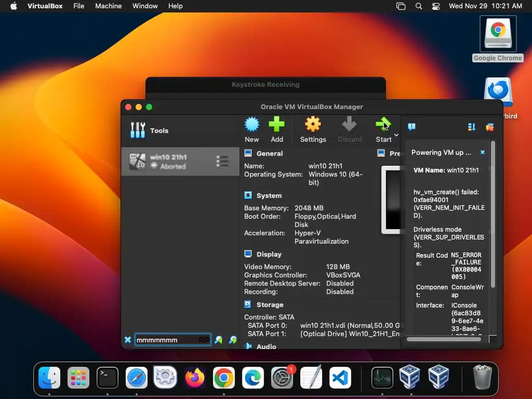Open the Window menu
The height and width of the screenshot is (399, 532).
coord(145,6)
